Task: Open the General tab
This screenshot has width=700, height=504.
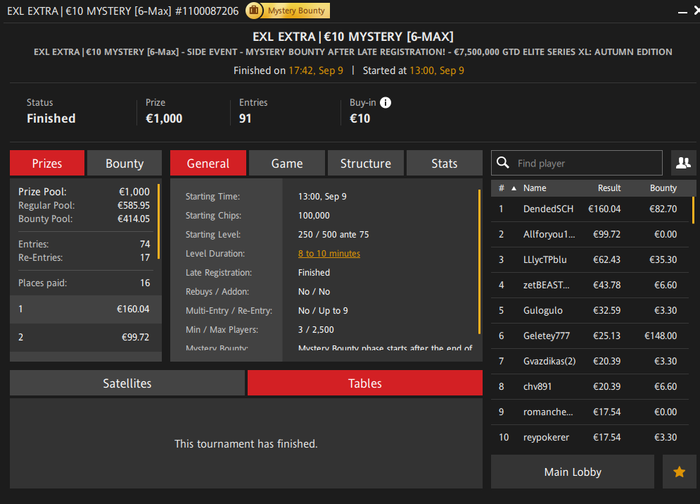Action: (208, 163)
